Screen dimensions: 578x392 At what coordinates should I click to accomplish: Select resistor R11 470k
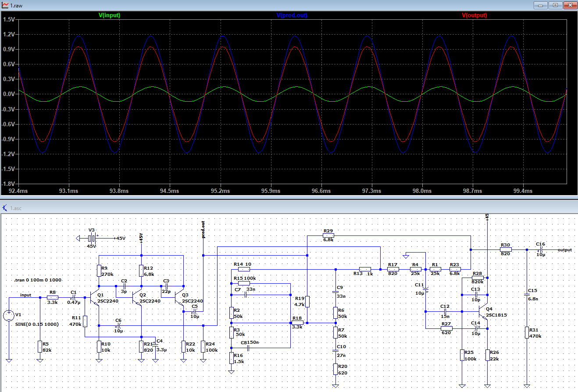85,321
